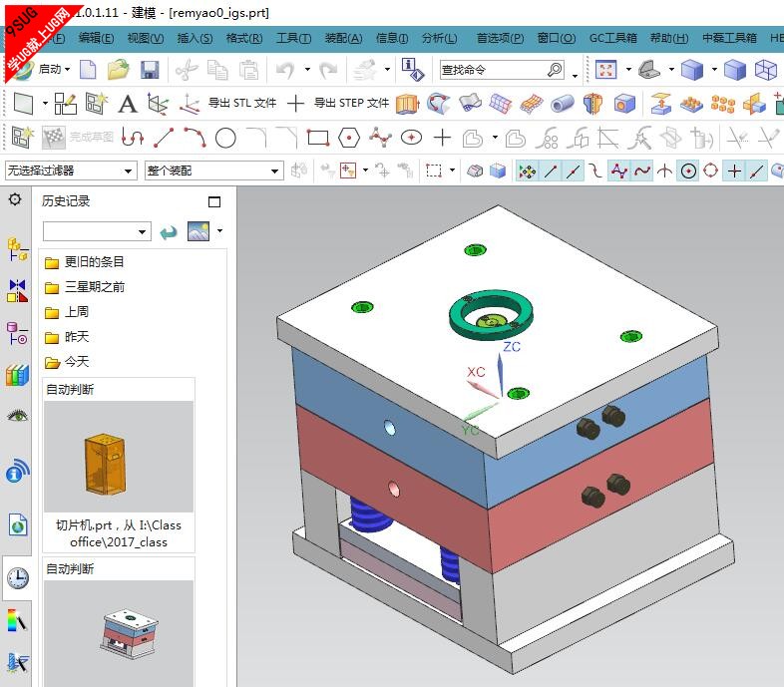Select the Studio Spline tool
Screen dimensions: 784x687
pyautogui.click(x=380, y=138)
